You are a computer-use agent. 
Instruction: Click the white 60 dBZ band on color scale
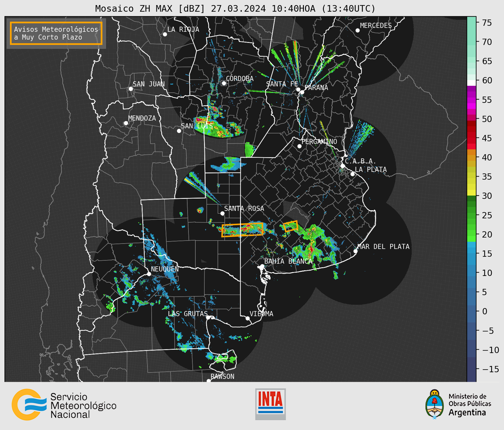(x=471, y=83)
